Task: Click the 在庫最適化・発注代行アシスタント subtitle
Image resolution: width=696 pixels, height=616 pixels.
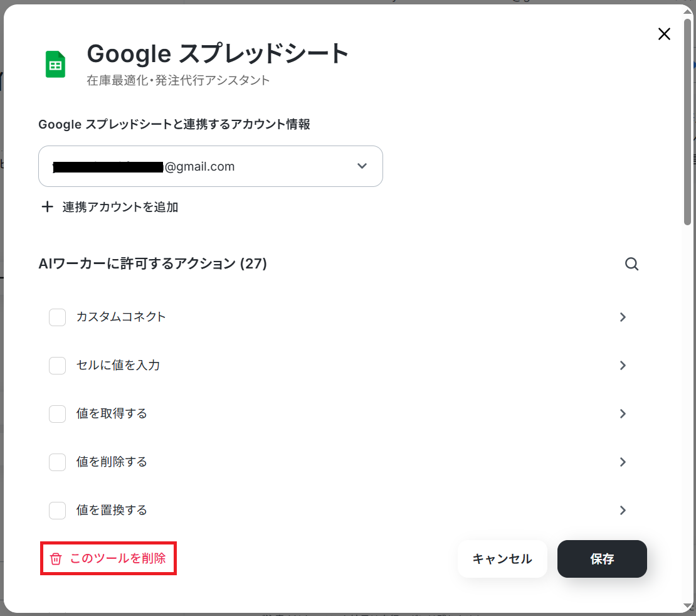Action: coord(178,80)
